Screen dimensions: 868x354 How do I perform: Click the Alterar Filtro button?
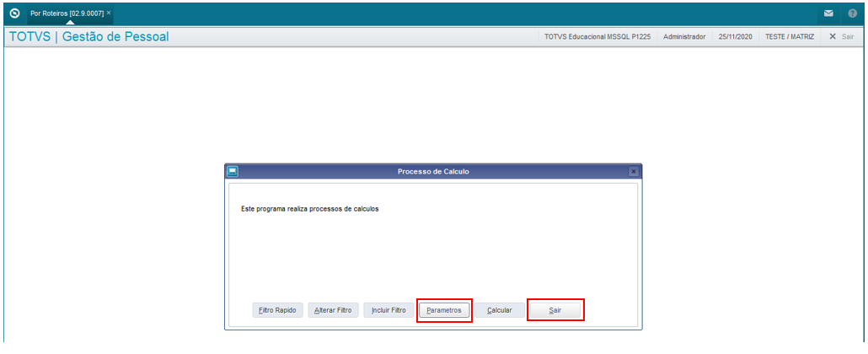(333, 310)
